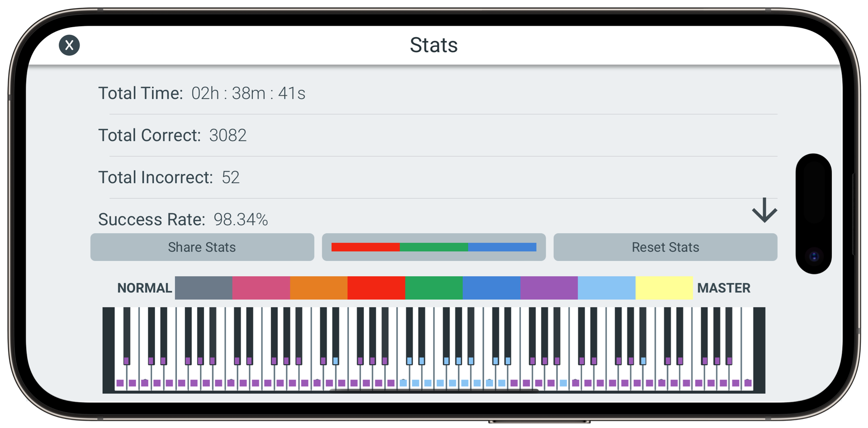
Task: Select the blue difficulty segment
Action: (x=492, y=288)
